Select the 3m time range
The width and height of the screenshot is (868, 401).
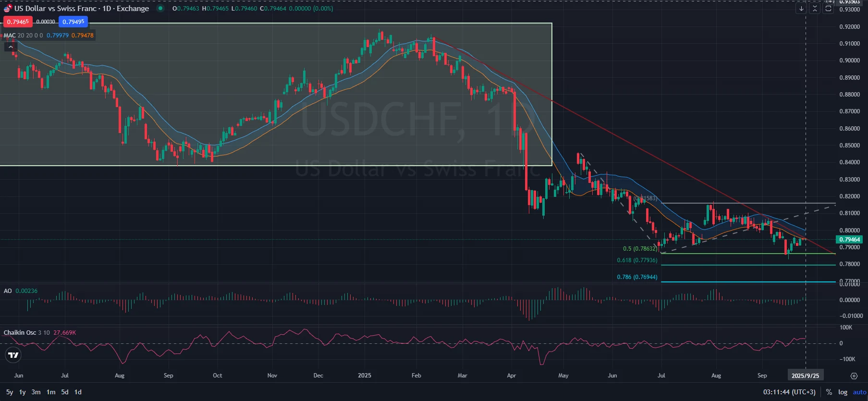(x=36, y=392)
